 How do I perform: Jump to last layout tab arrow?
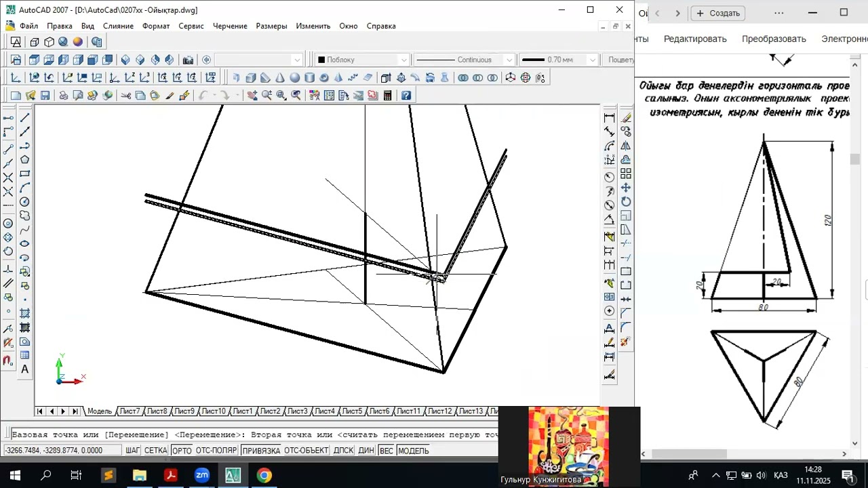click(75, 411)
